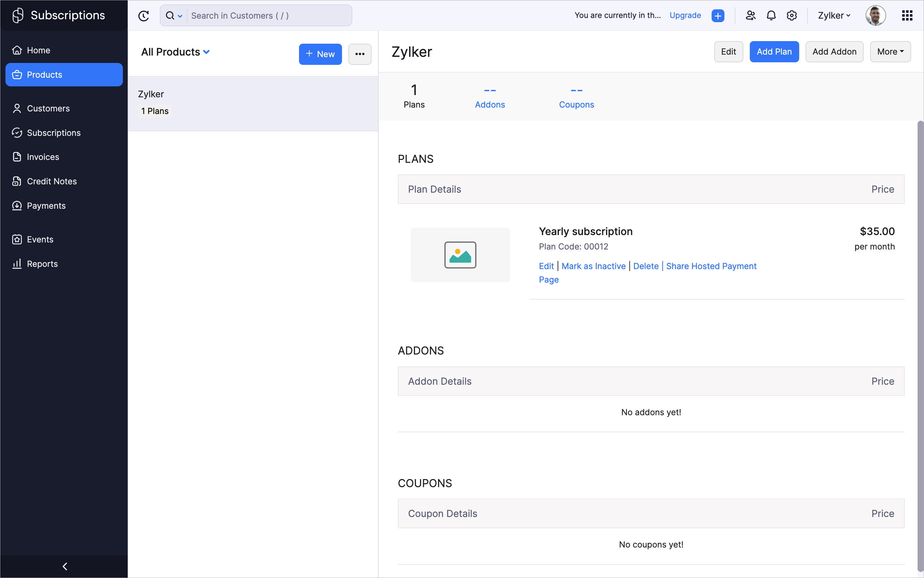The height and width of the screenshot is (578, 924).
Task: Click Edit button for Zylker product
Action: pyautogui.click(x=729, y=52)
